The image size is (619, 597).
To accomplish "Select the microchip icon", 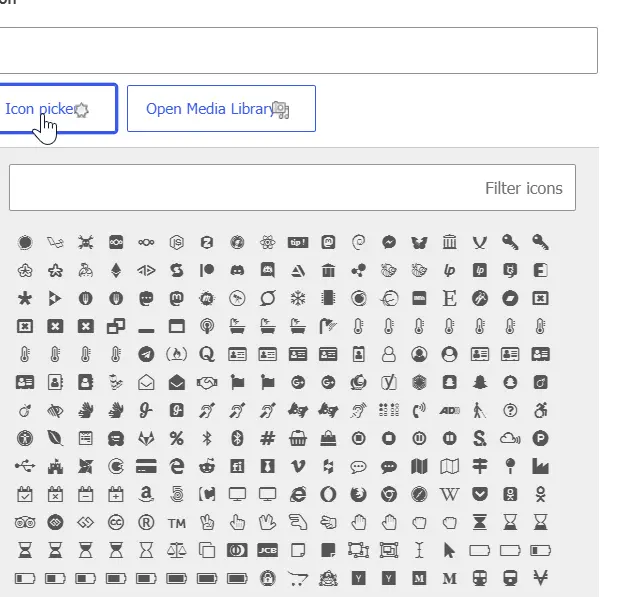I will click(x=328, y=298).
